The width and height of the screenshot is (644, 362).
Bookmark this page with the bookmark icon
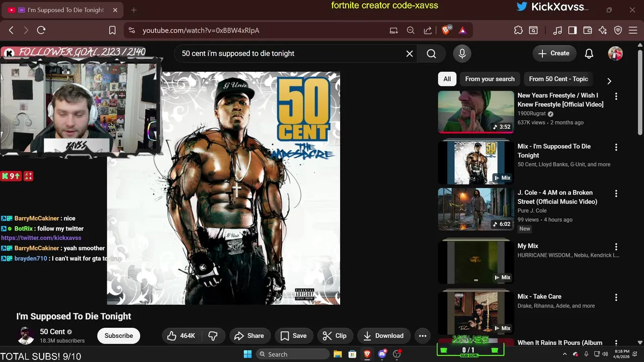click(112, 30)
